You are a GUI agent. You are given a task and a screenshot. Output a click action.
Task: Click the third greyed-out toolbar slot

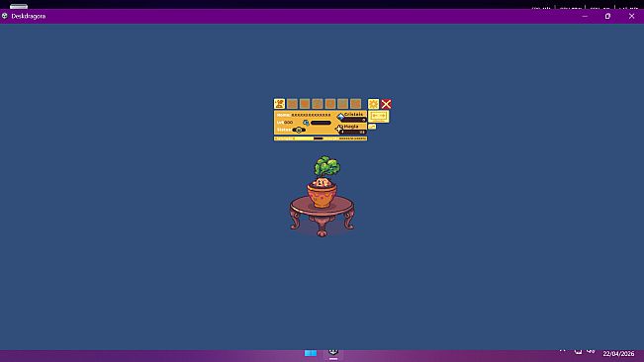coord(305,104)
